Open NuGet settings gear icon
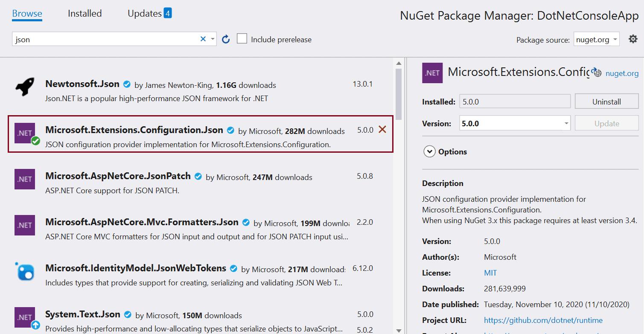Image resolution: width=644 pixels, height=334 pixels. (633, 39)
